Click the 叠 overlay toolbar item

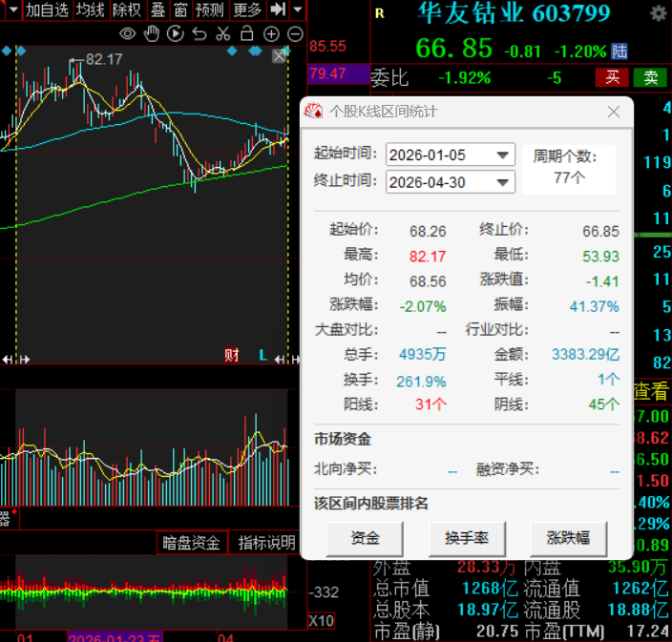tap(157, 10)
